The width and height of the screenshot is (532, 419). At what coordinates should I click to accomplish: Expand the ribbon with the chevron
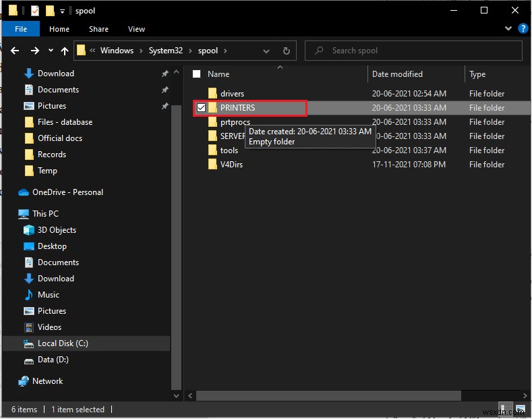(x=508, y=28)
